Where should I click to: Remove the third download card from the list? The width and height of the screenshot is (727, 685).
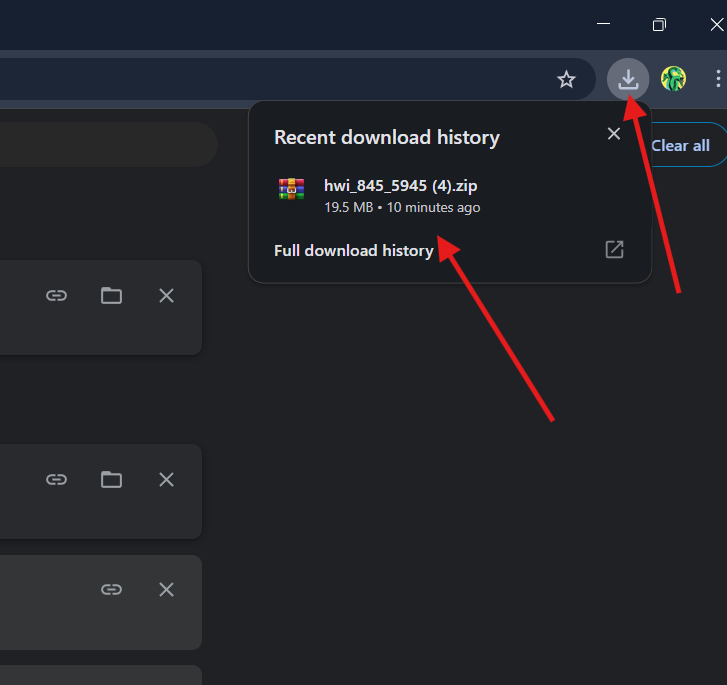pyautogui.click(x=166, y=590)
